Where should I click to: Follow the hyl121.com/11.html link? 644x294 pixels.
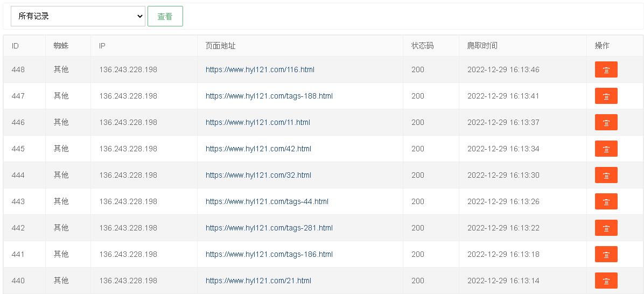click(258, 122)
